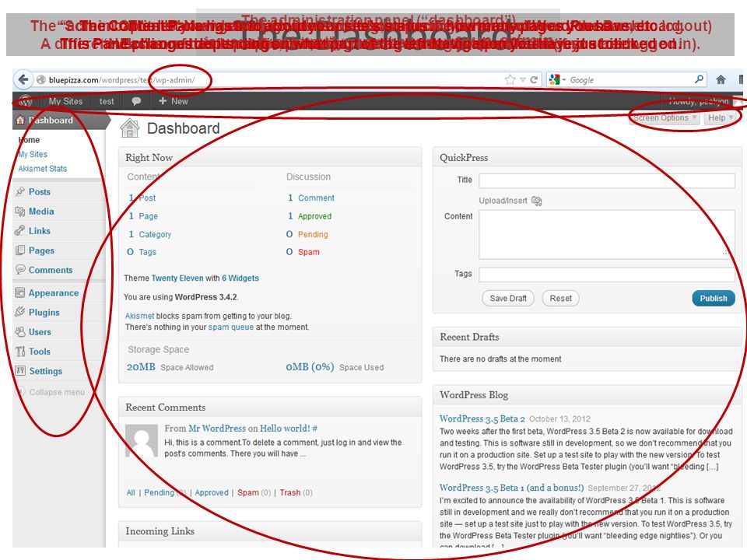Open the 1 Category link
The image size is (747, 560).
pyautogui.click(x=149, y=234)
